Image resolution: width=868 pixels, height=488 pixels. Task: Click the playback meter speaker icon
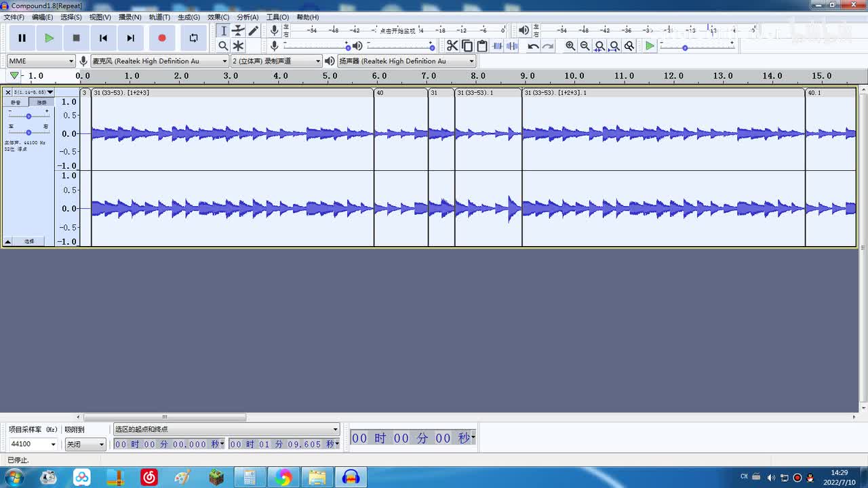(524, 30)
